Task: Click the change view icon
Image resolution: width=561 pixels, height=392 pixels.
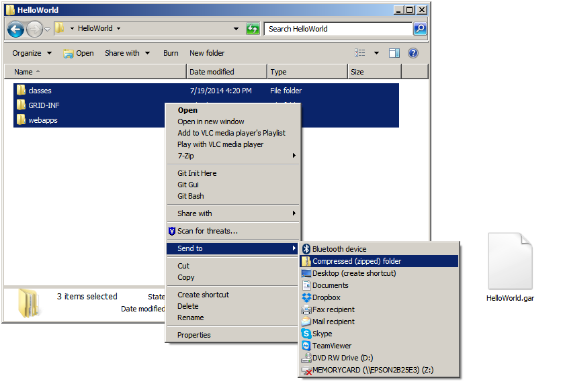Action: click(361, 53)
